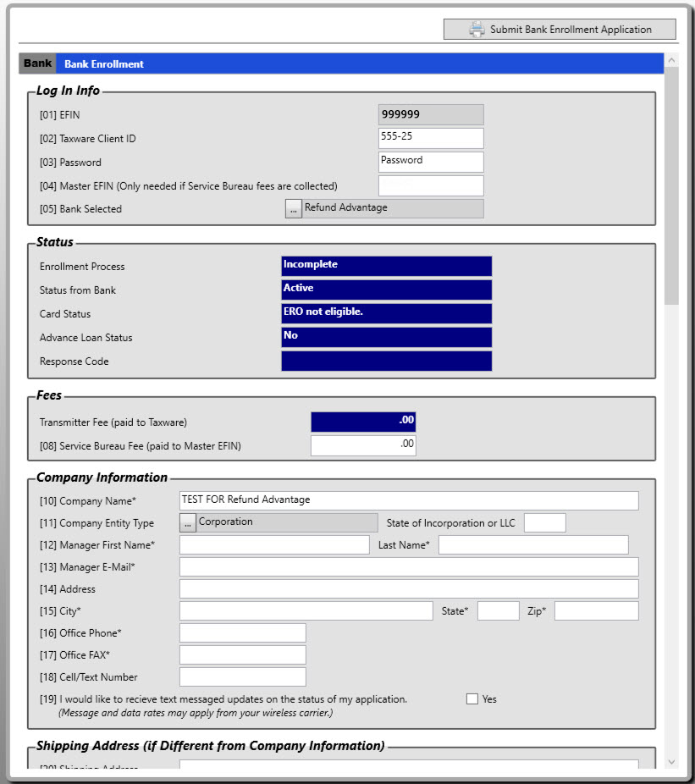Click the Office Phone field
The height and width of the screenshot is (784, 695).
click(243, 633)
